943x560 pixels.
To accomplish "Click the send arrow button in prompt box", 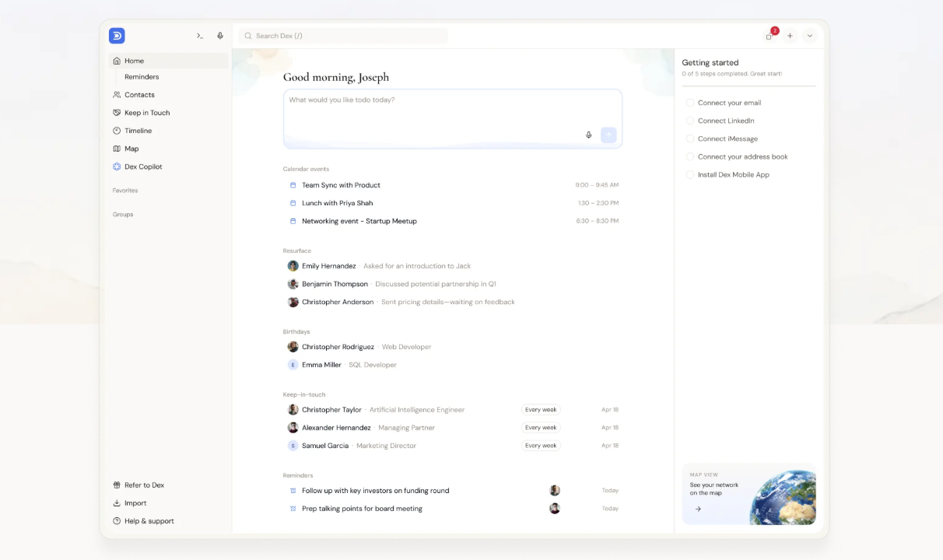I will coord(608,135).
